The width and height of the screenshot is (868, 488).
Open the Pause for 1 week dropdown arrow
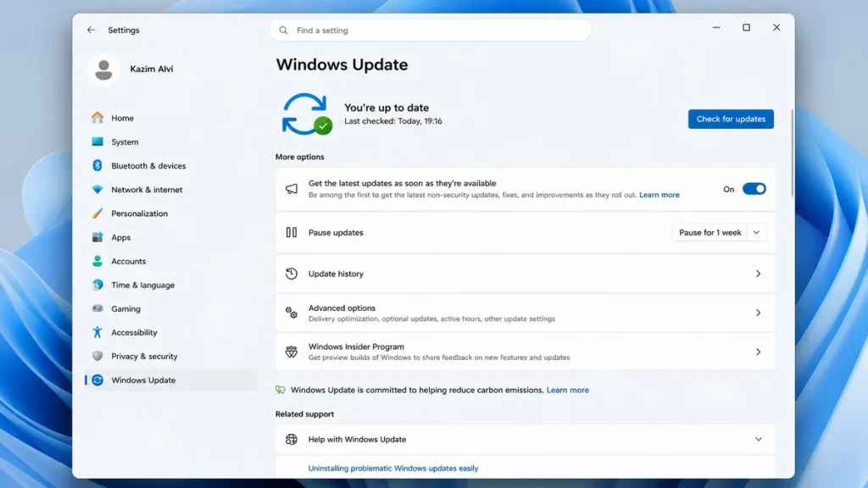[756, 232]
